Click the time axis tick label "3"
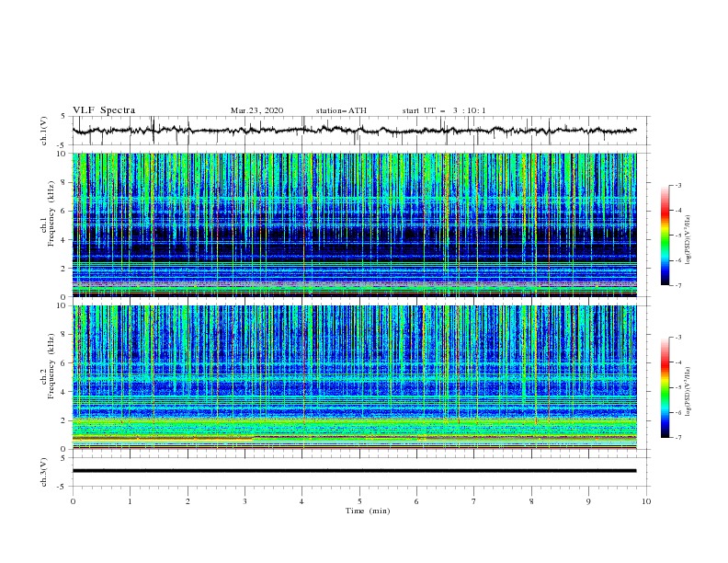 (245, 501)
